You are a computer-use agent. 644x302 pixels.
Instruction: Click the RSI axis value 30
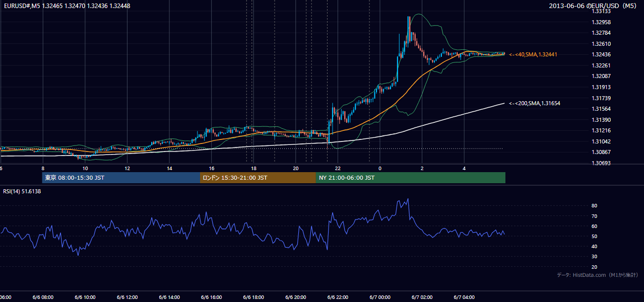(x=595, y=257)
